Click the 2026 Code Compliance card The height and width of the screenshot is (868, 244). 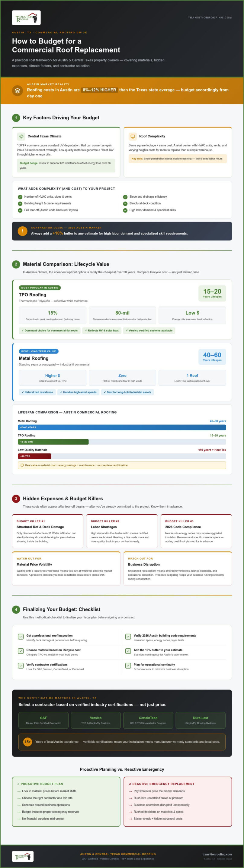coord(196,531)
